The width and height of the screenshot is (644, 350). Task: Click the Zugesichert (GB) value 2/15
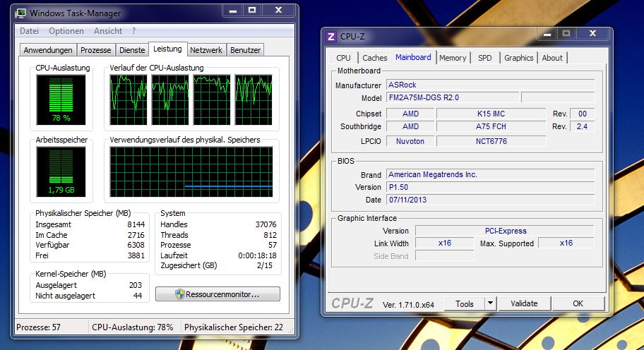click(265, 265)
